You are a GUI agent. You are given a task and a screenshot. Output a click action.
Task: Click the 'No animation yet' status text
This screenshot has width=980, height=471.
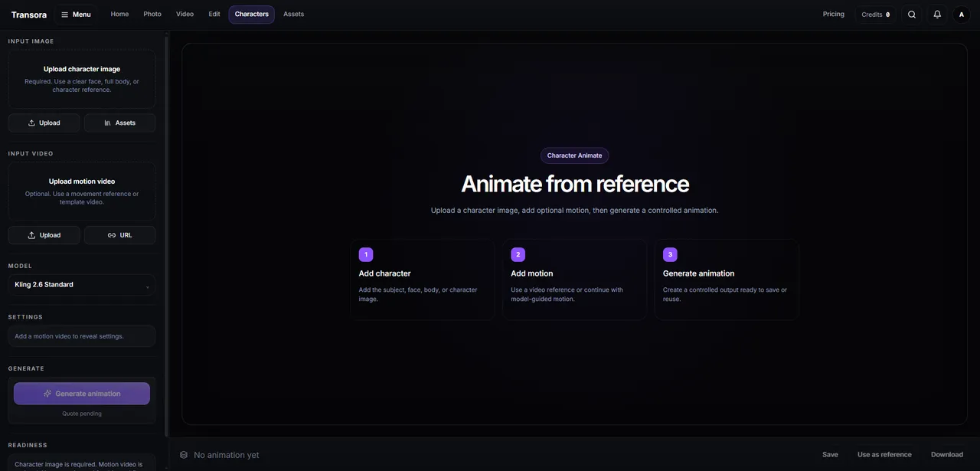tap(227, 455)
